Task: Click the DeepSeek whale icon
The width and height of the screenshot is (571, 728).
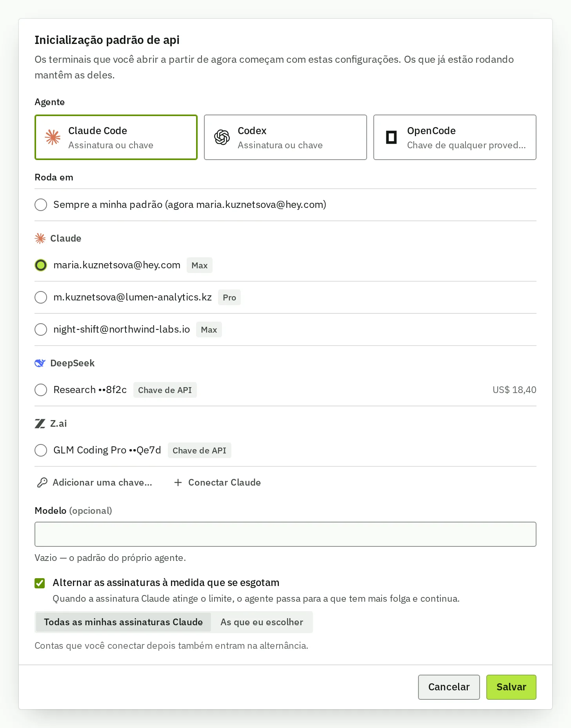Action: 40,363
